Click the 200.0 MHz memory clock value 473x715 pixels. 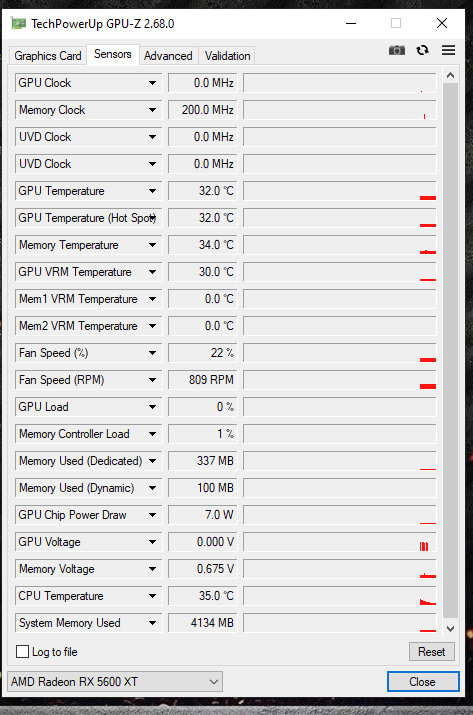click(203, 110)
